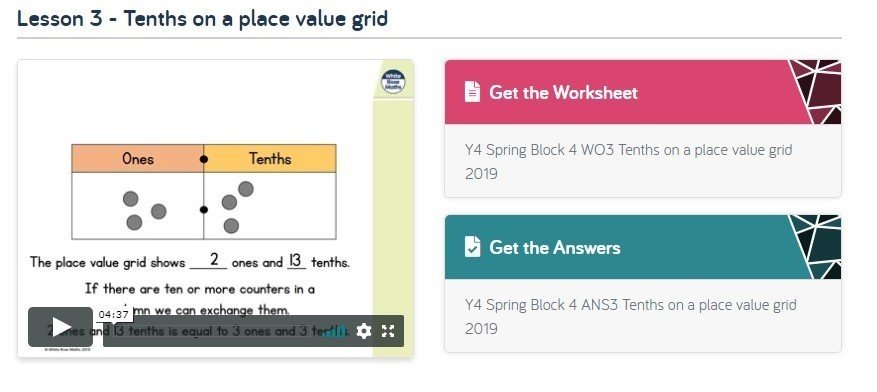The width and height of the screenshot is (877, 392).
Task: Click the Ones and Tenths place value grid in the video
Action: pos(204,192)
